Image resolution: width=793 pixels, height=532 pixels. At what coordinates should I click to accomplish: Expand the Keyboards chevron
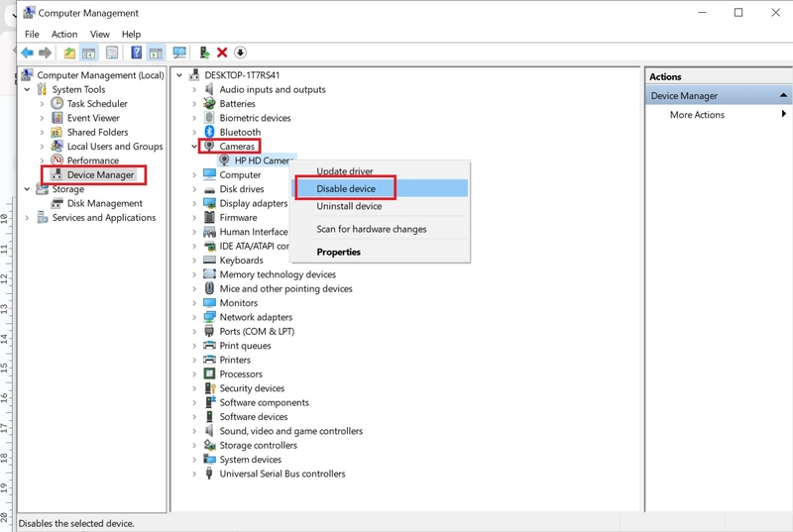pos(194,261)
